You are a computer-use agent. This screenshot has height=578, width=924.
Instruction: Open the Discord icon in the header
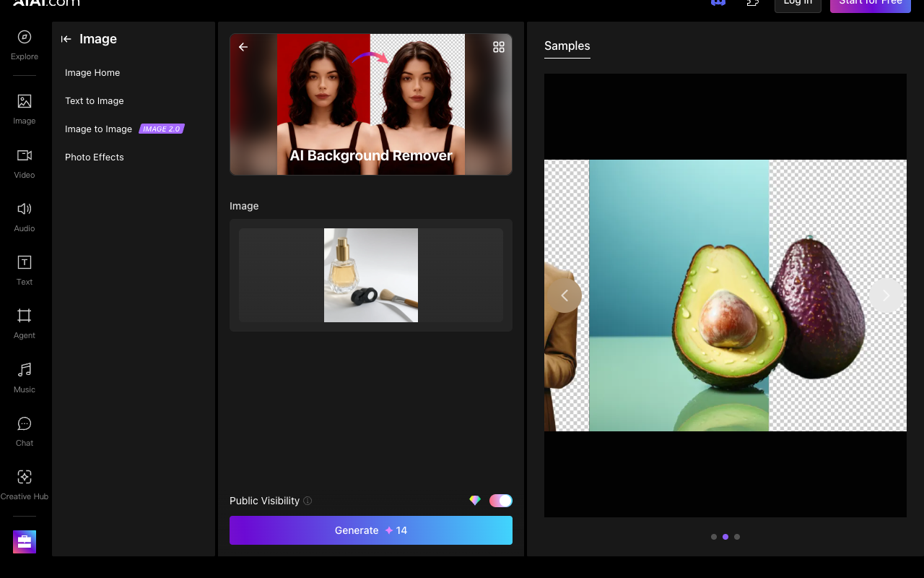pos(718,3)
